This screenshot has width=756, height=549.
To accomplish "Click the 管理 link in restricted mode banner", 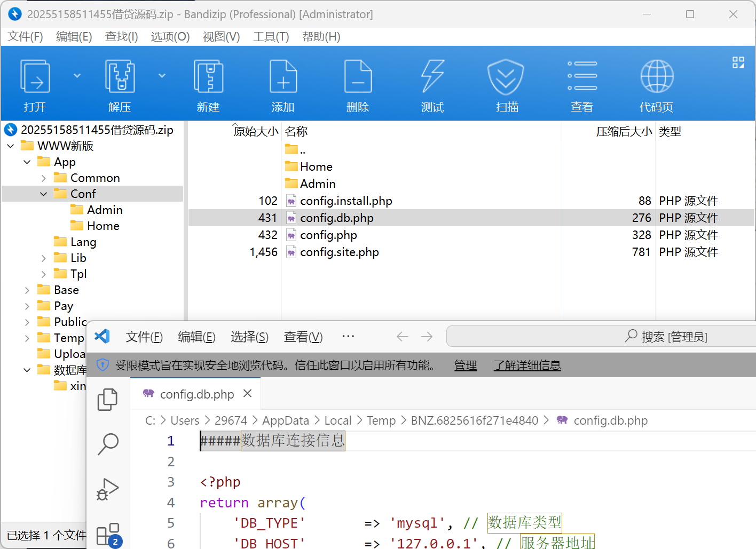I will click(x=466, y=365).
